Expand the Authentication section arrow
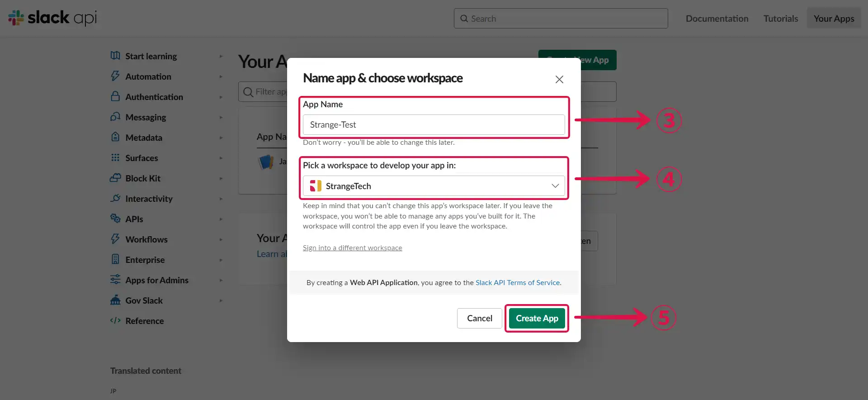Image resolution: width=868 pixels, height=400 pixels. pyautogui.click(x=221, y=97)
